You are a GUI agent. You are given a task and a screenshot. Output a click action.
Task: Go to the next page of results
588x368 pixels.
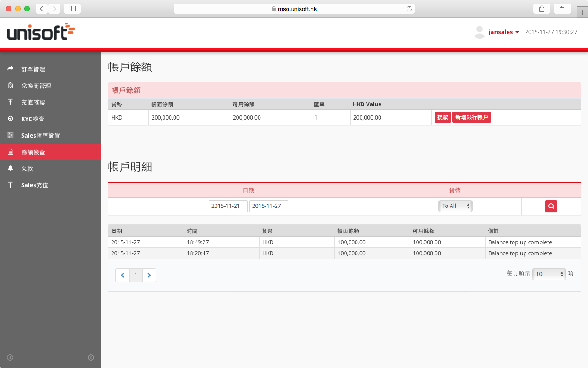(149, 275)
